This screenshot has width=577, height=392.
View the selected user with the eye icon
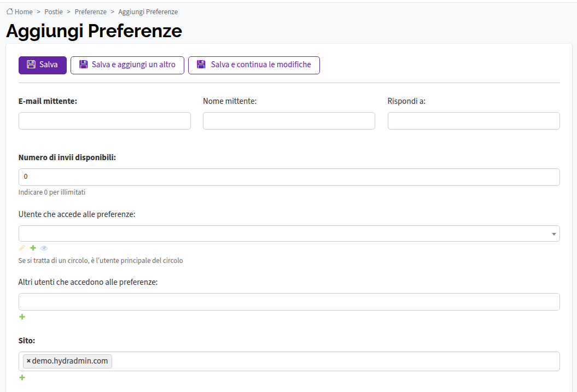(x=44, y=248)
